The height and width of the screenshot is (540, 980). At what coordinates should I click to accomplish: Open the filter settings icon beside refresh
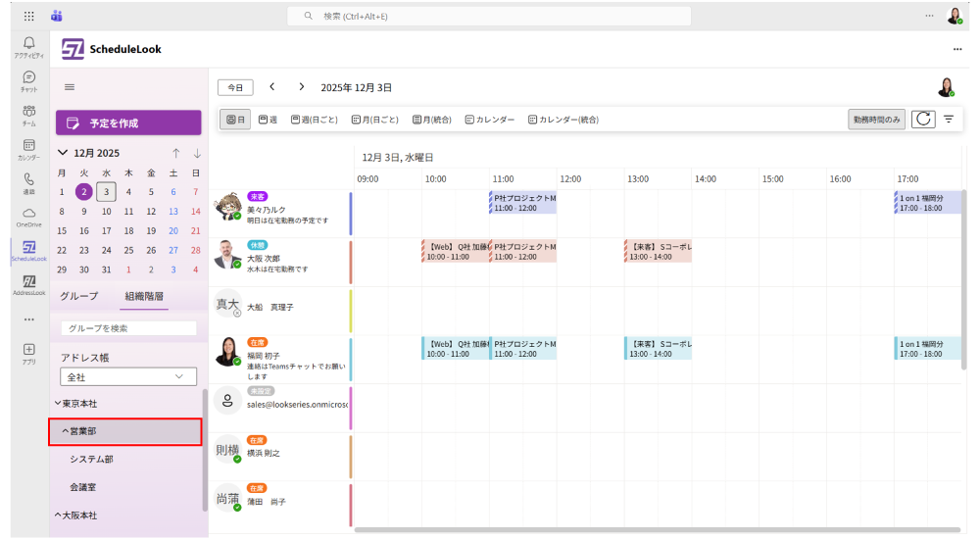point(949,120)
